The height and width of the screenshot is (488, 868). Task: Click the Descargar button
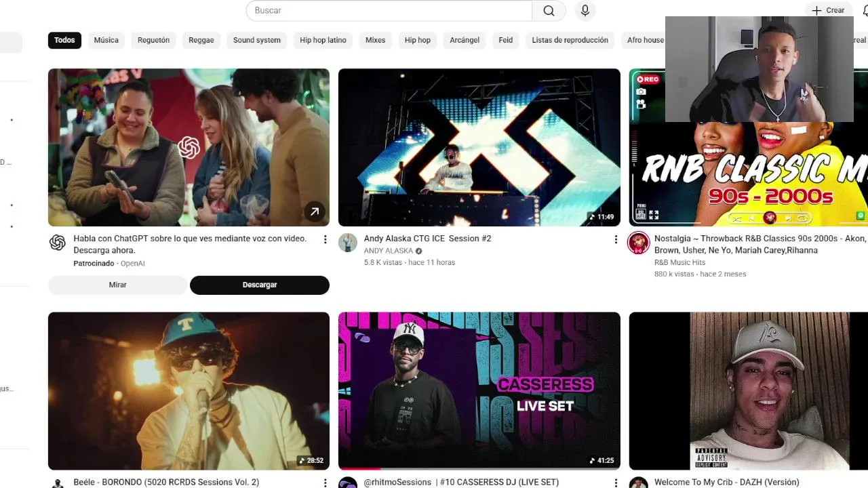[260, 285]
